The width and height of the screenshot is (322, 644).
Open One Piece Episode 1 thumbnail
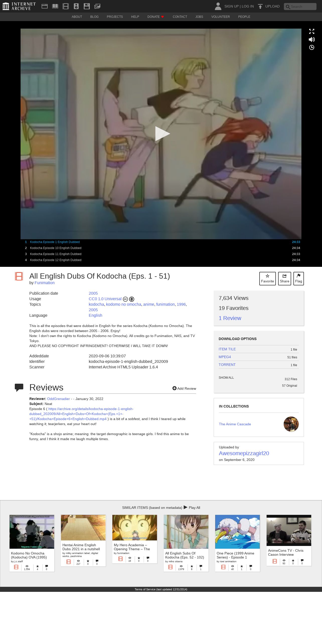pyautogui.click(x=237, y=532)
